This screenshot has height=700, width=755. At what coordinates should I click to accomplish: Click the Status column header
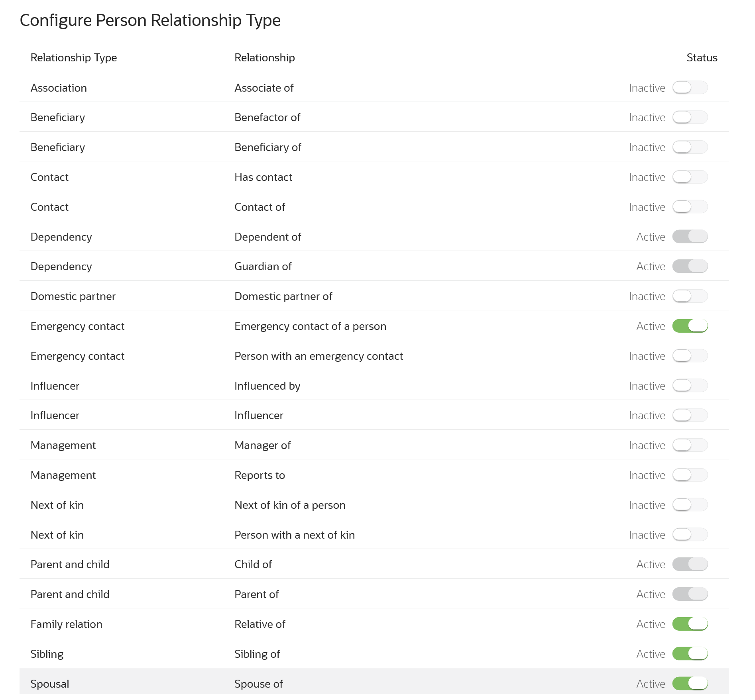click(701, 57)
